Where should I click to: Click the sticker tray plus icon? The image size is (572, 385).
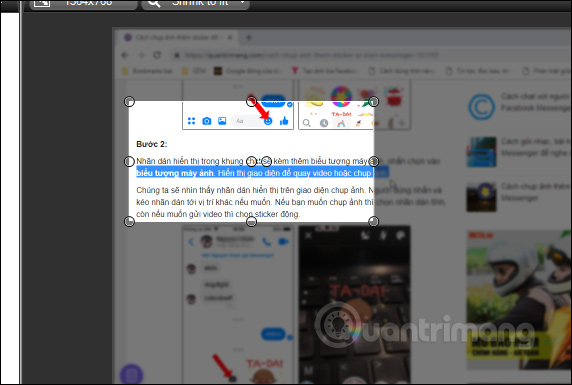402,123
